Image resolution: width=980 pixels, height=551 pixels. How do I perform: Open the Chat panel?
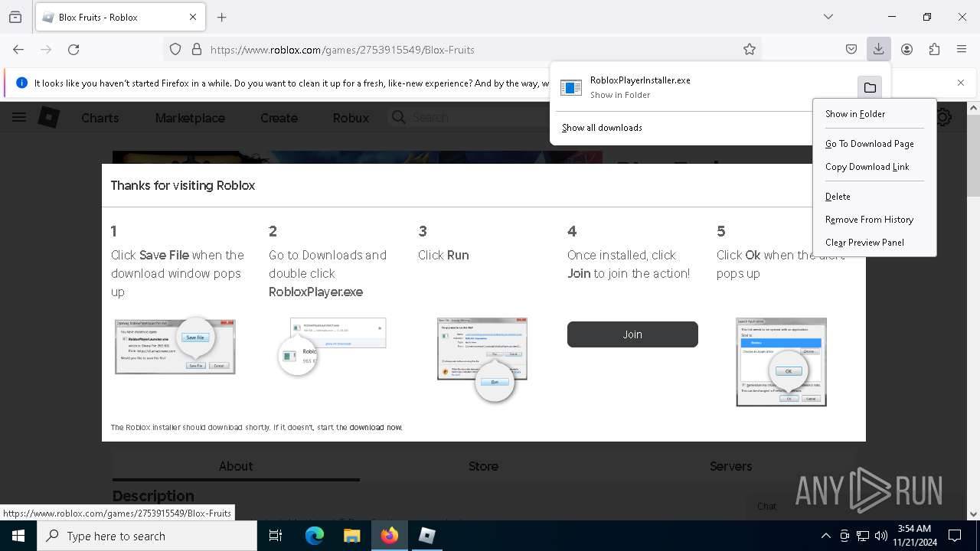pos(767,506)
